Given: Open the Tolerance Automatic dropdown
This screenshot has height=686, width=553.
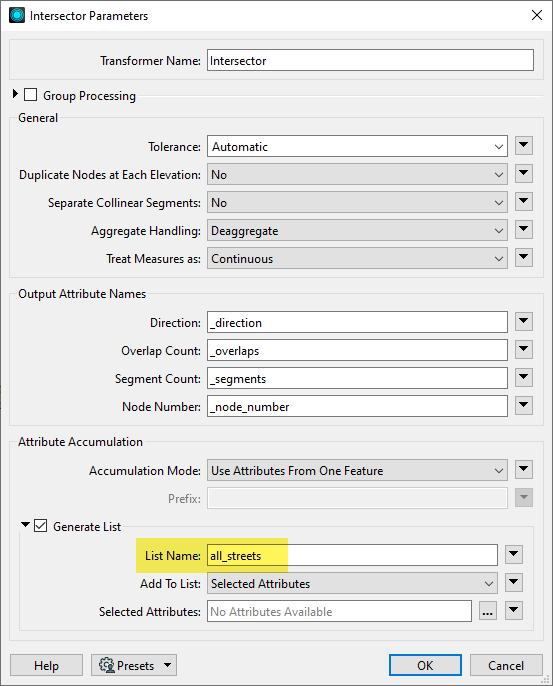Looking at the screenshot, I should [x=357, y=147].
